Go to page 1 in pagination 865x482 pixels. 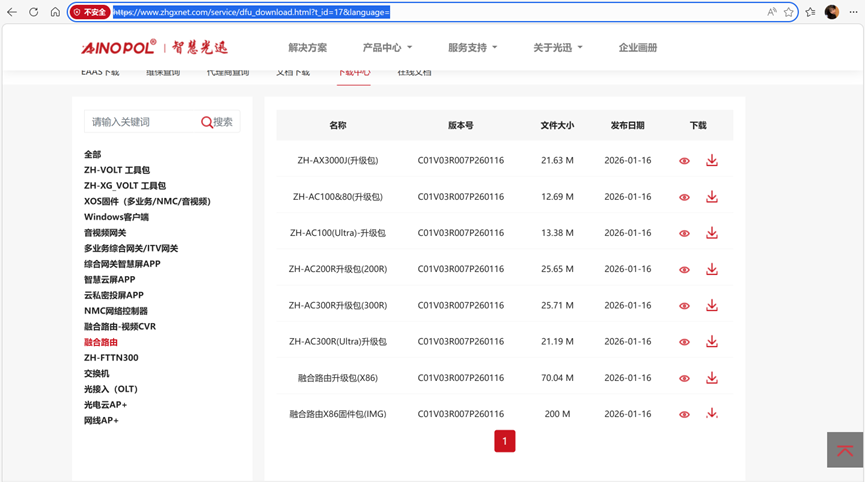[504, 441]
